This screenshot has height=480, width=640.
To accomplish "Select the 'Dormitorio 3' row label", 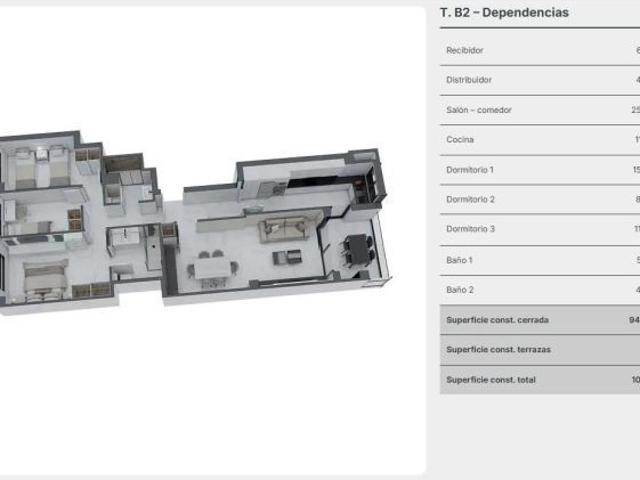I will coord(470,229).
